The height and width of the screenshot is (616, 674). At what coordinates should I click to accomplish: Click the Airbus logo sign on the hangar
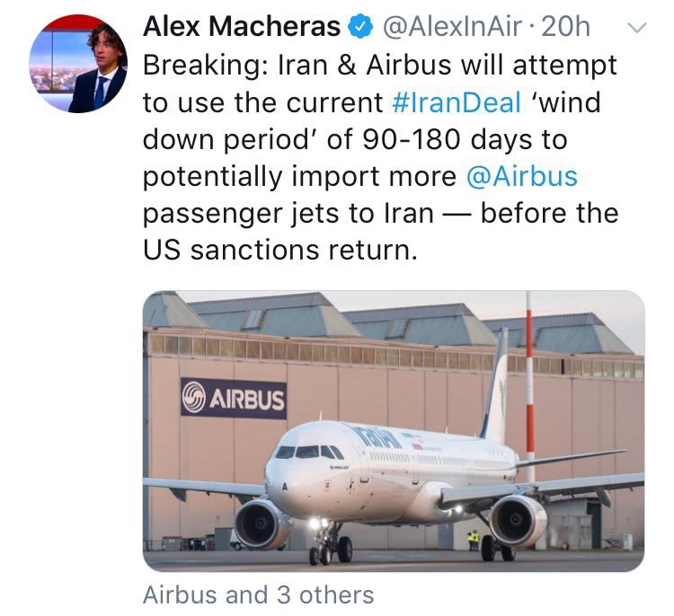click(x=234, y=398)
